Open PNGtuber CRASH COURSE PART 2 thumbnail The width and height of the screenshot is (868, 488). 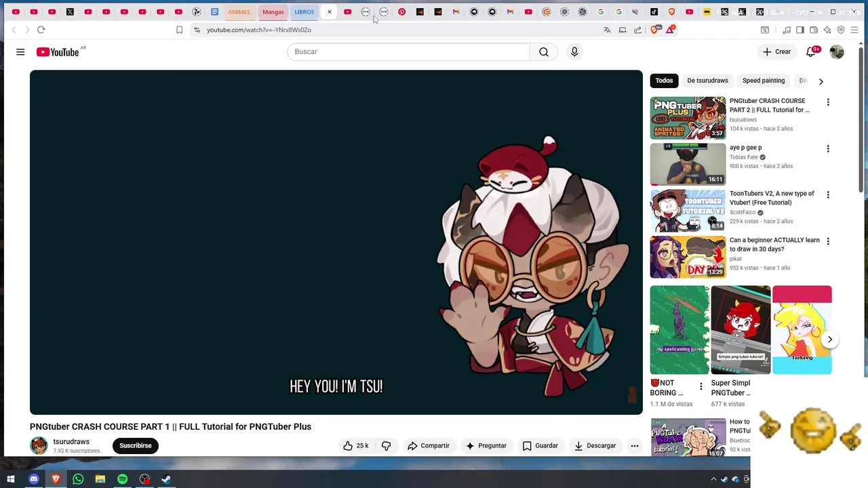click(688, 118)
